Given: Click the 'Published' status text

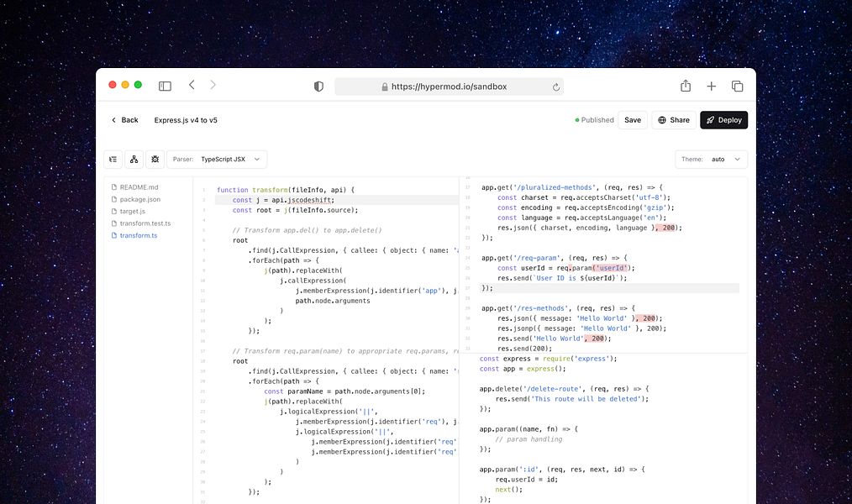Looking at the screenshot, I should [597, 120].
